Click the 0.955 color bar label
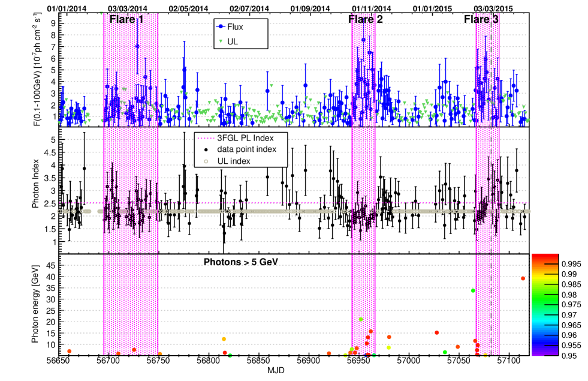The width and height of the screenshot is (588, 381). coord(571,346)
